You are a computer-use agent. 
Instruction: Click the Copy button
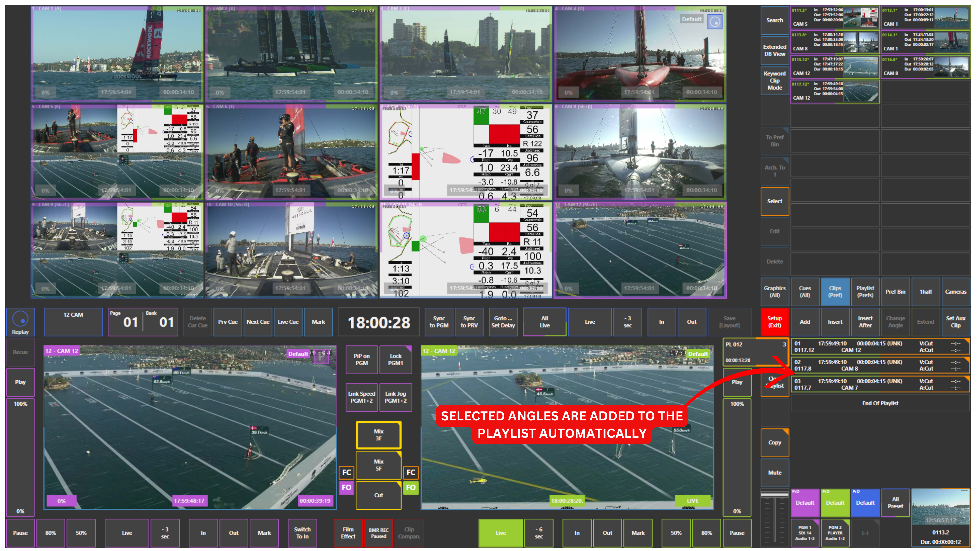click(775, 443)
